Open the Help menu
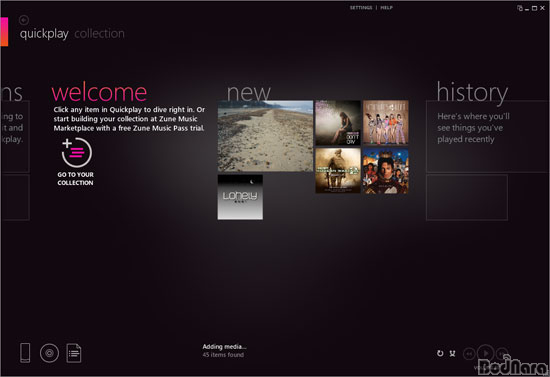The image size is (550, 377). pos(387,8)
